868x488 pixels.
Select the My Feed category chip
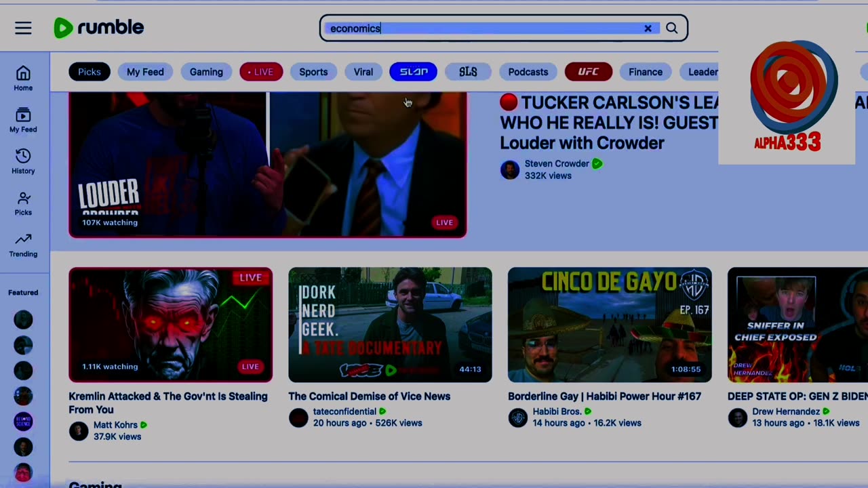[145, 72]
